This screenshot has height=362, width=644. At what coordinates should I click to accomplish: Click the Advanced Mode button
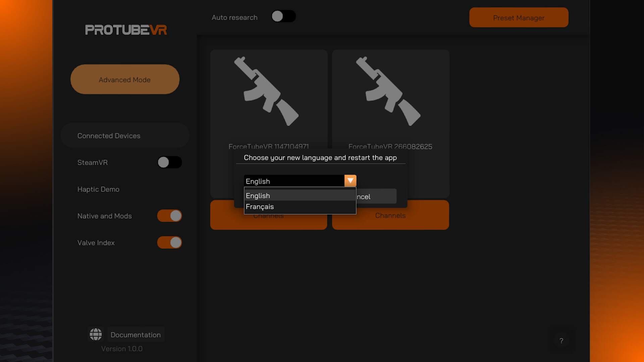[124, 79]
